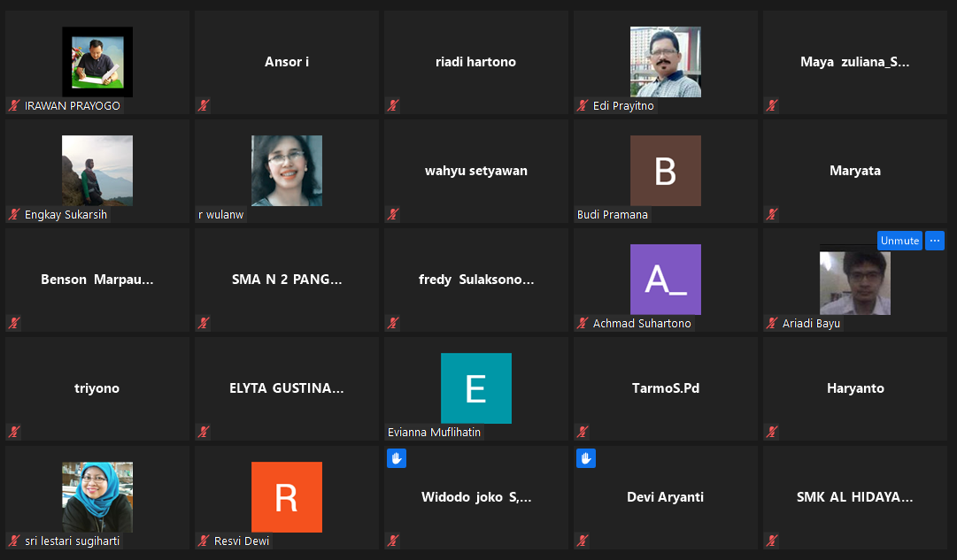Click muted mic icon in Ansor i tile
The width and height of the screenshot is (957, 560).
(204, 105)
